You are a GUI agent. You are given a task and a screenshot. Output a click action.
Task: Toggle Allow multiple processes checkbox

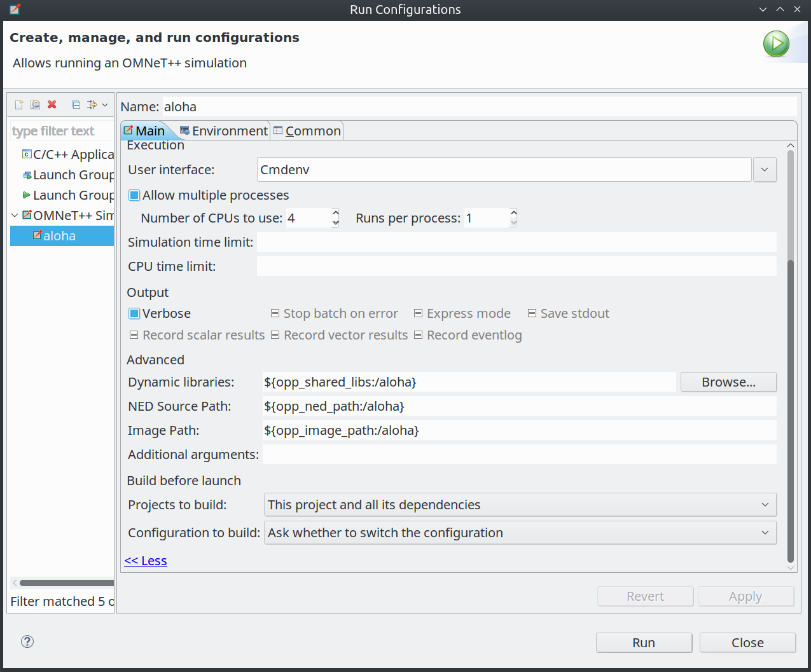[x=134, y=195]
